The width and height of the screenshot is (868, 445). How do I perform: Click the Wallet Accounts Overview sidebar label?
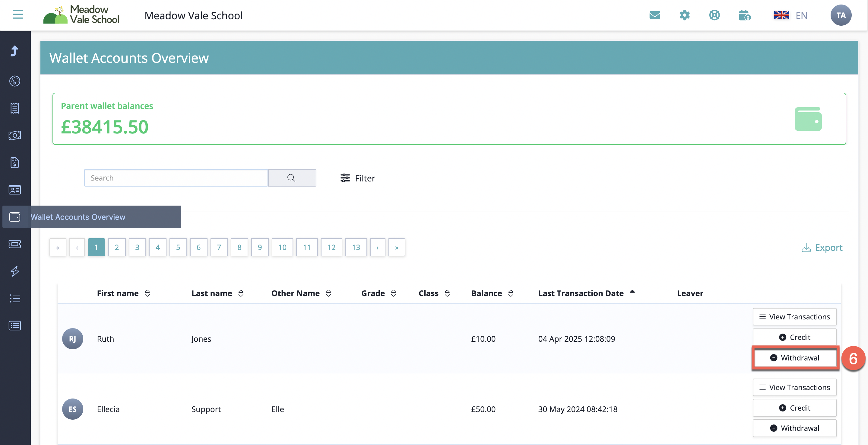point(78,217)
